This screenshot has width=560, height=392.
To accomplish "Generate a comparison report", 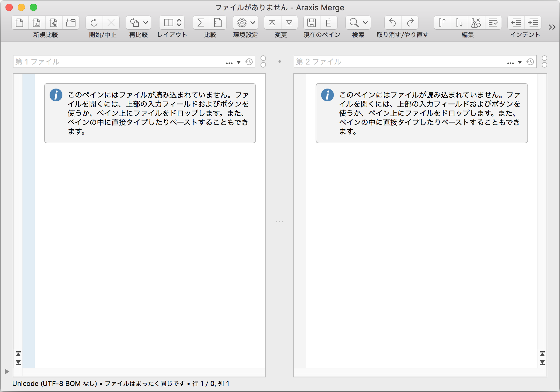I will pos(218,22).
